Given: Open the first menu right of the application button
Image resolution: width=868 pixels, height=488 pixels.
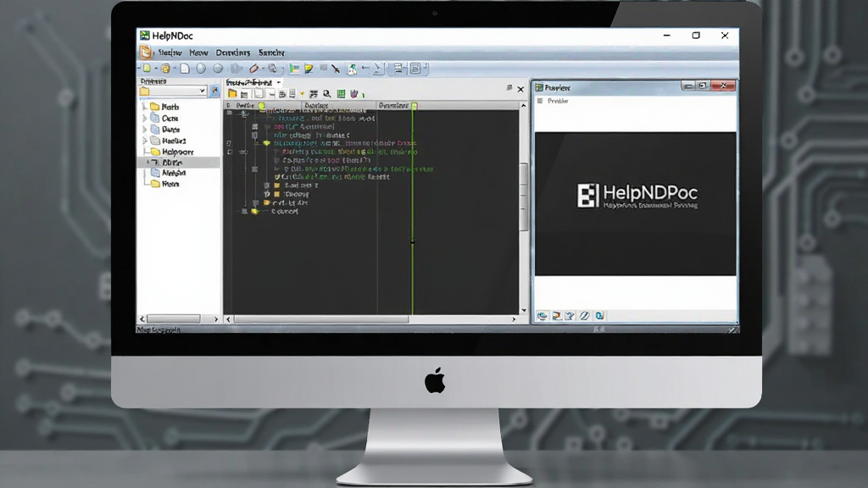Looking at the screenshot, I should pos(170,53).
